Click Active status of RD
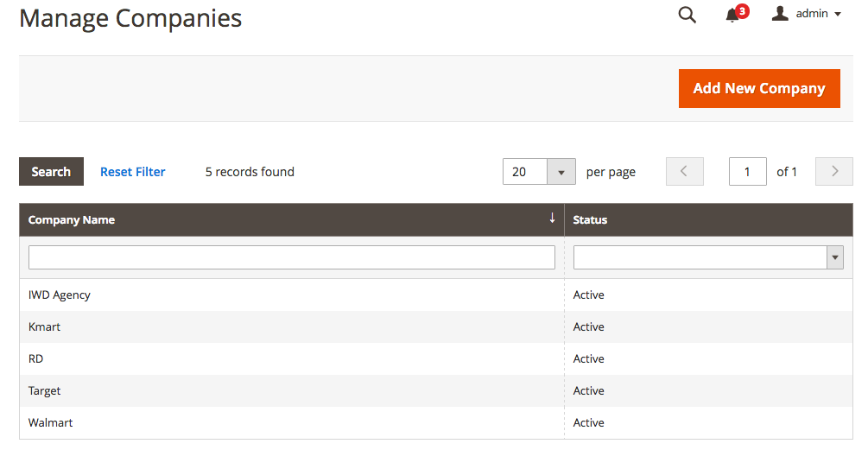868x469 pixels. [x=588, y=358]
